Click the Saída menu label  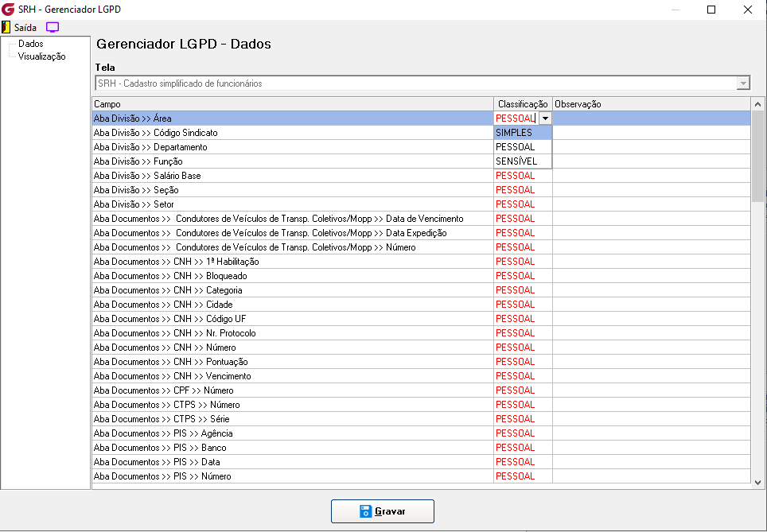coord(25,27)
